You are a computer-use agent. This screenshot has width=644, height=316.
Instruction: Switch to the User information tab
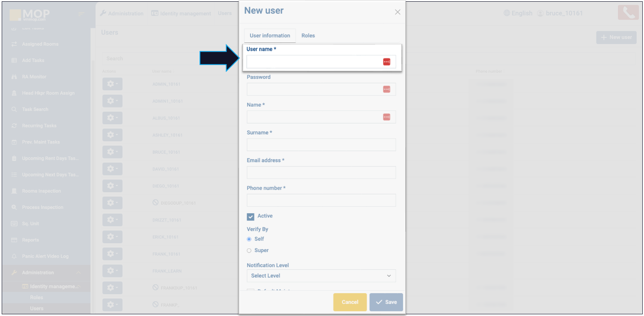click(x=270, y=36)
